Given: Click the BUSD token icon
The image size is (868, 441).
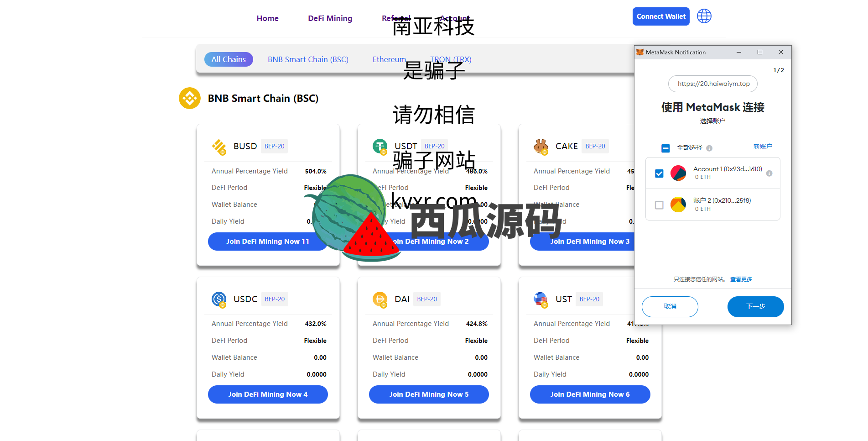Looking at the screenshot, I should [219, 147].
